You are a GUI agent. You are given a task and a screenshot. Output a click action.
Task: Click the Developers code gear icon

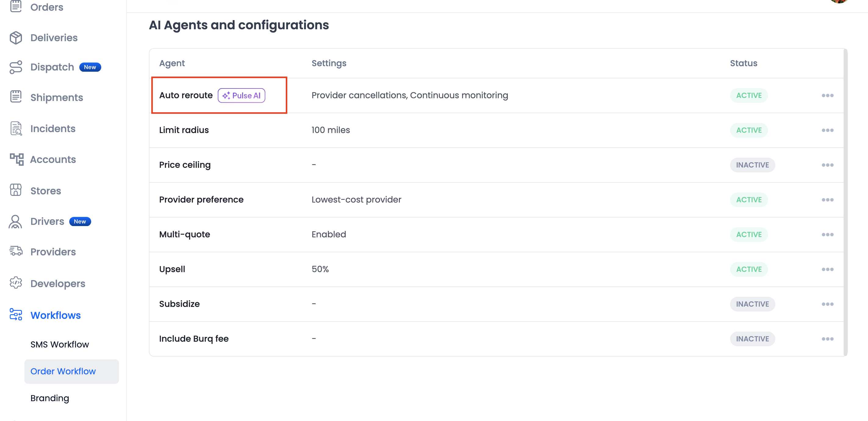[16, 283]
